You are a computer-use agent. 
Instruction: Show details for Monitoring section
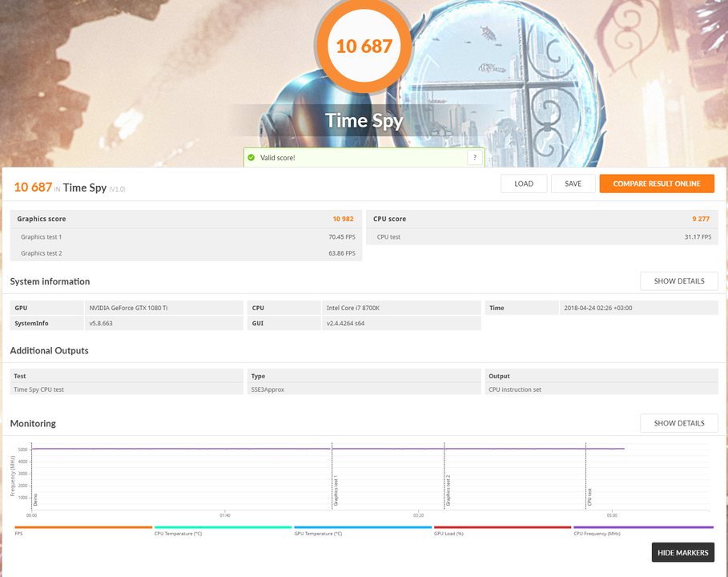pos(679,423)
